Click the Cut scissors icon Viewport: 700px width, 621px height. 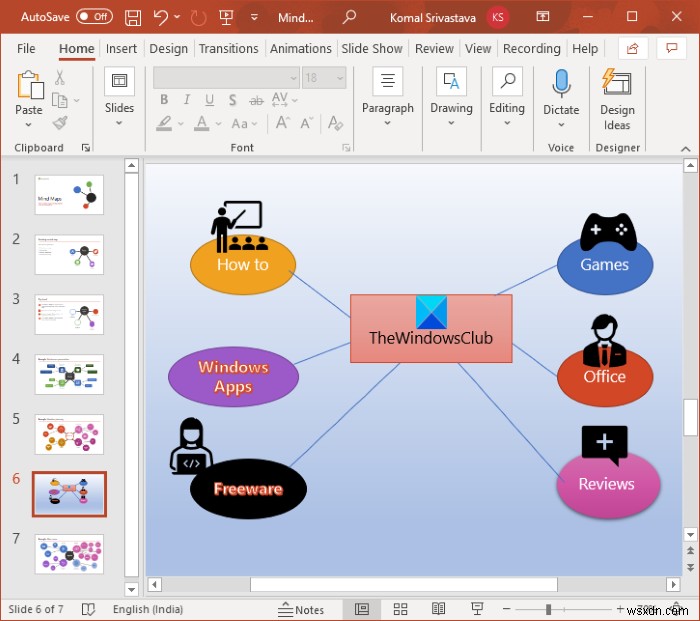pyautogui.click(x=59, y=78)
